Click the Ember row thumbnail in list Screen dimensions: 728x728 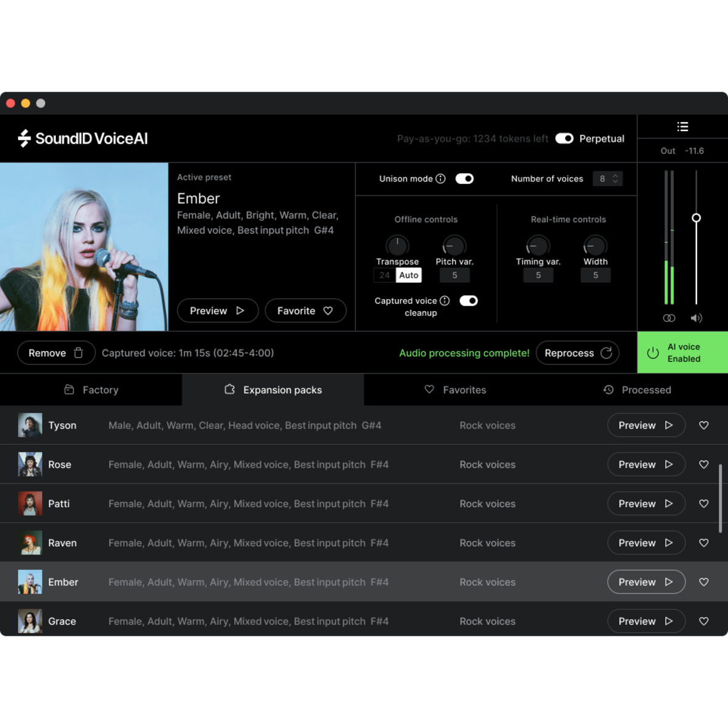click(x=30, y=582)
